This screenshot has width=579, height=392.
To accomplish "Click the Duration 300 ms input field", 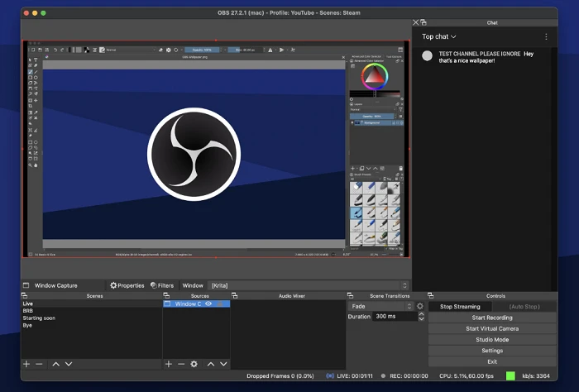I will [x=395, y=317].
